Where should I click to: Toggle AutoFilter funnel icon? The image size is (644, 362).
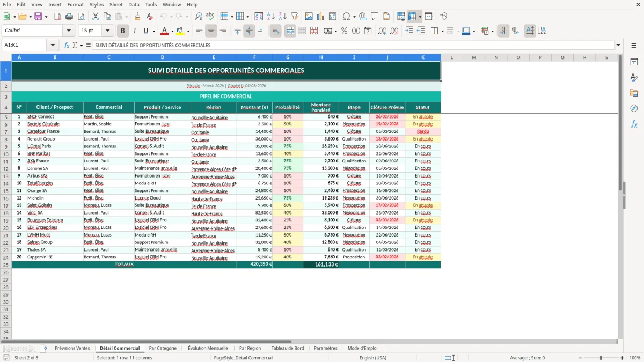point(295,17)
